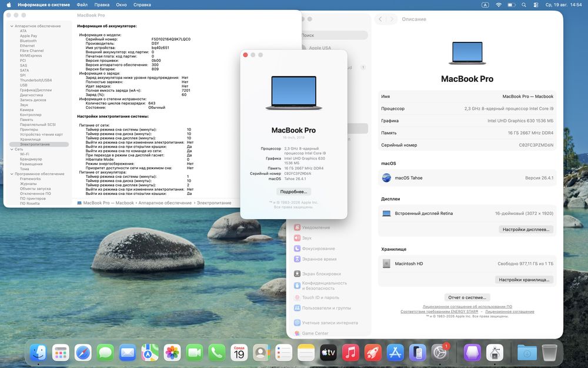This screenshot has width=588, height=368.
Task: Select Хранилище in hardware tree
Action: pos(30,140)
